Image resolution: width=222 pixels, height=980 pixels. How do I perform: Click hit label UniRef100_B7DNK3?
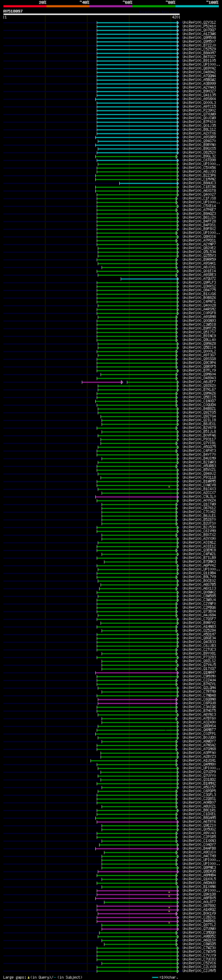[x=199, y=561]
